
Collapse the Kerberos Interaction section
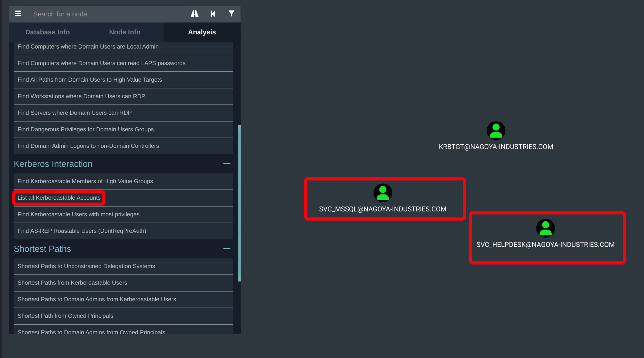[227, 164]
